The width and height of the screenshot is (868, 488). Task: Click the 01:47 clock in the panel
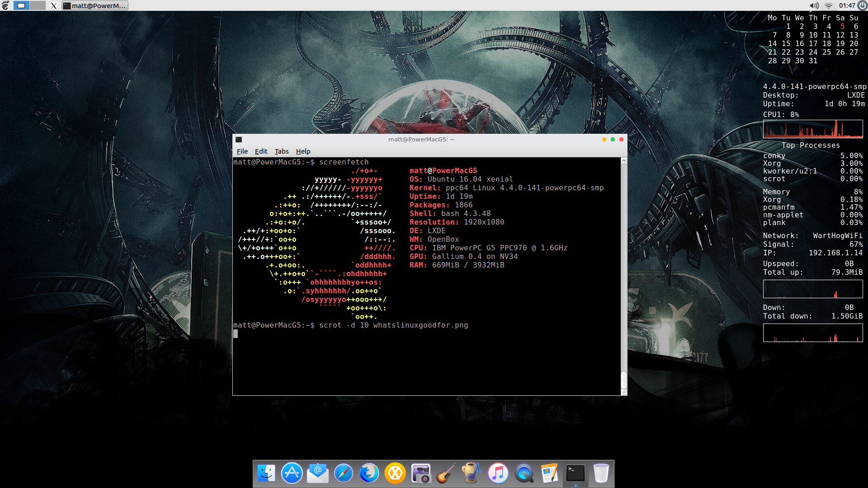click(847, 5)
